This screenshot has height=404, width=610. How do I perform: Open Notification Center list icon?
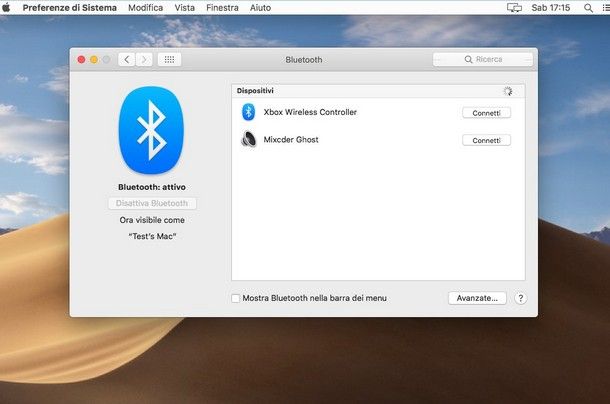tap(606, 7)
